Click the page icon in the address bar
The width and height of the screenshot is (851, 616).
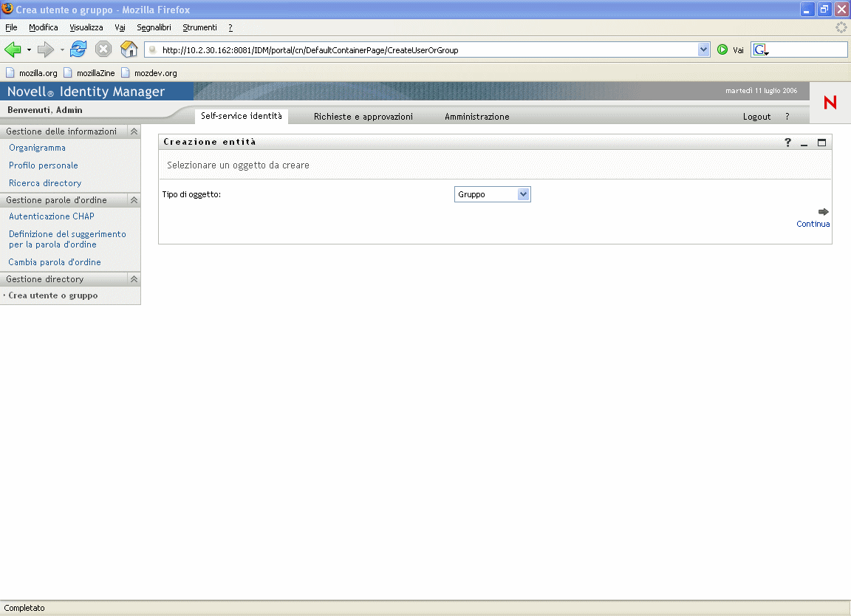pyautogui.click(x=153, y=50)
